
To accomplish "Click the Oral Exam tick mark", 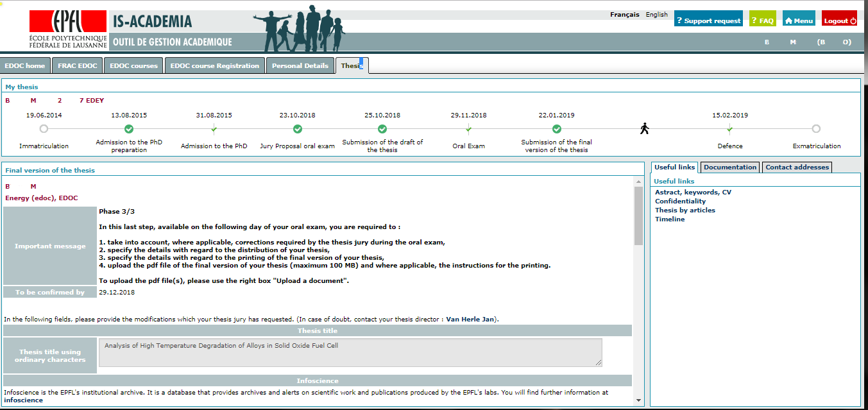I will point(468,129).
